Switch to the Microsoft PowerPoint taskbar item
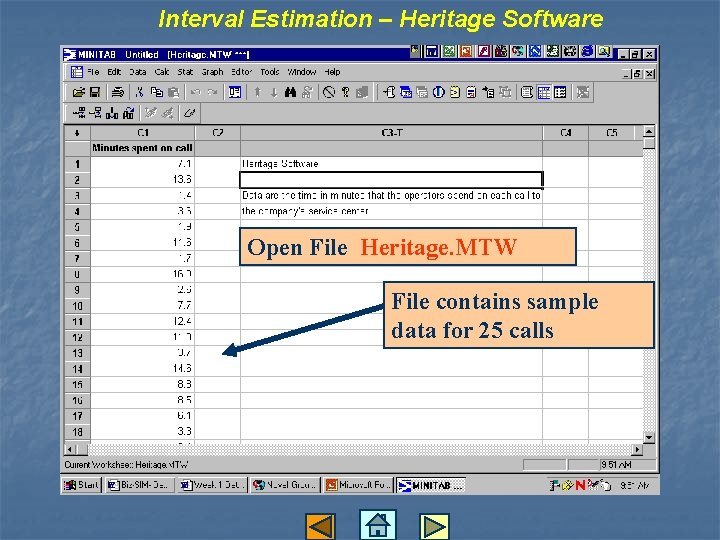 pyautogui.click(x=359, y=485)
